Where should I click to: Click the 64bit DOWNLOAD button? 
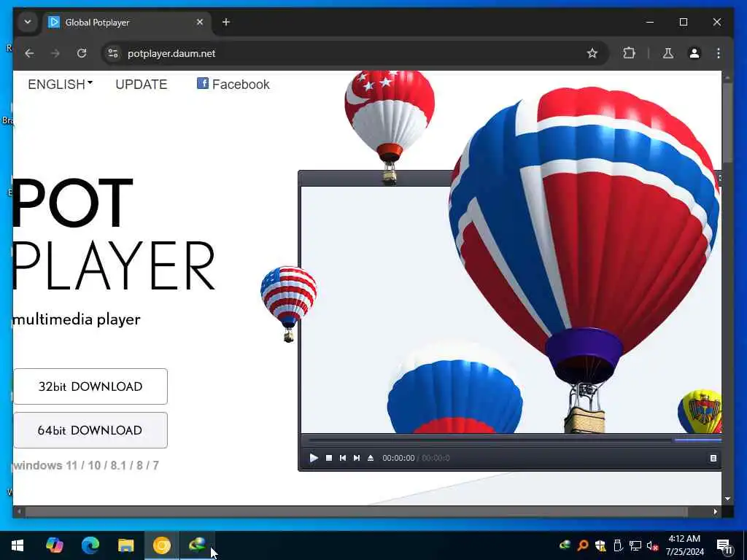[x=90, y=430]
